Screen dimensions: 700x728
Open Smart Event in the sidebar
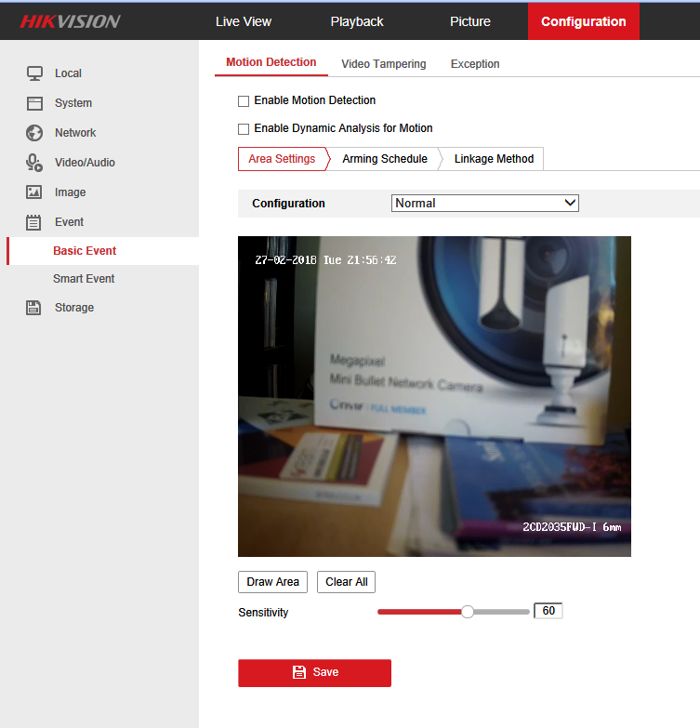point(84,279)
